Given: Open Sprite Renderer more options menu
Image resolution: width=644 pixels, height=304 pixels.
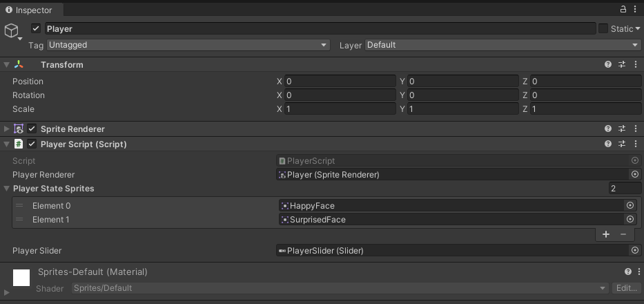Looking at the screenshot, I should 636,129.
